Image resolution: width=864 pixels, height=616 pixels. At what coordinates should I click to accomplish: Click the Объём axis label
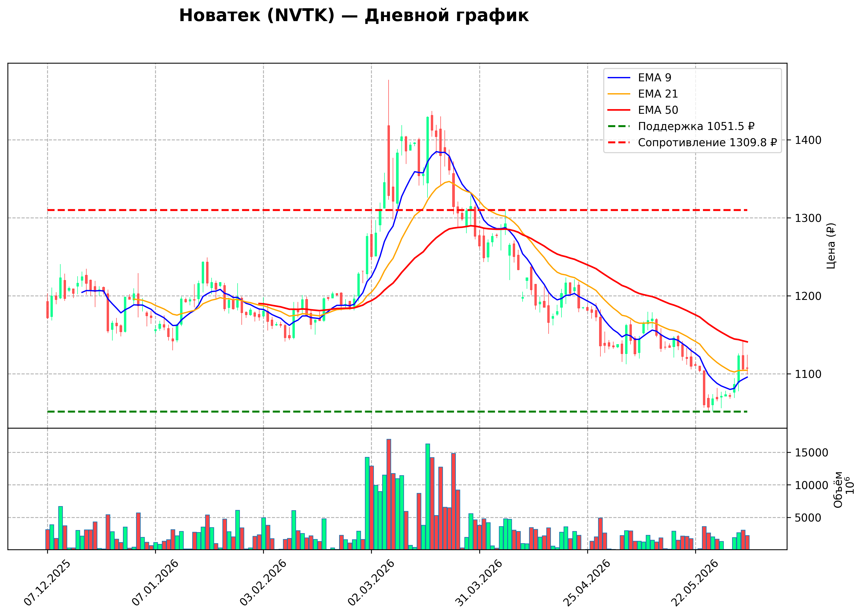[x=838, y=489]
